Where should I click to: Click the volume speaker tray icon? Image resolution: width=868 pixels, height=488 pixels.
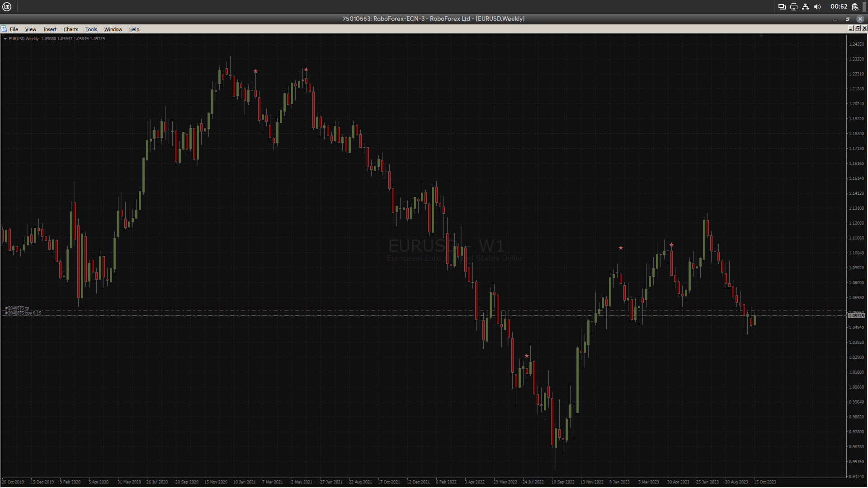tap(817, 7)
